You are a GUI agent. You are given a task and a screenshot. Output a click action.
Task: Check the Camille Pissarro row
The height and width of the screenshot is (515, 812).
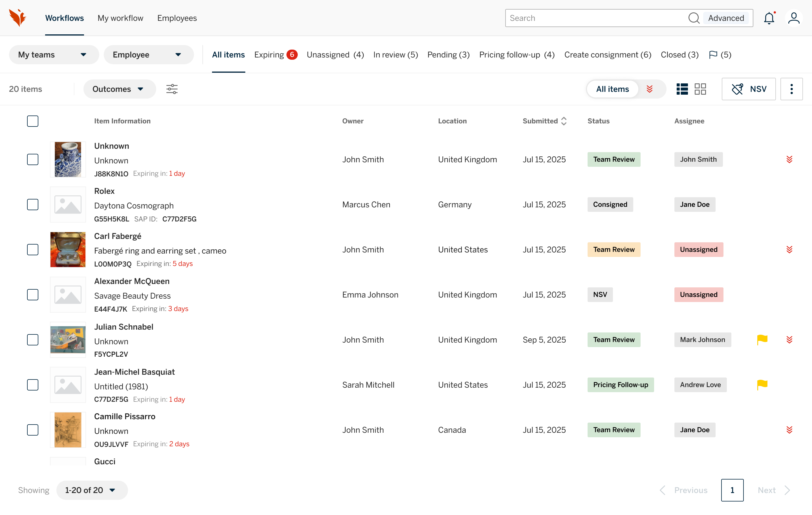33,430
